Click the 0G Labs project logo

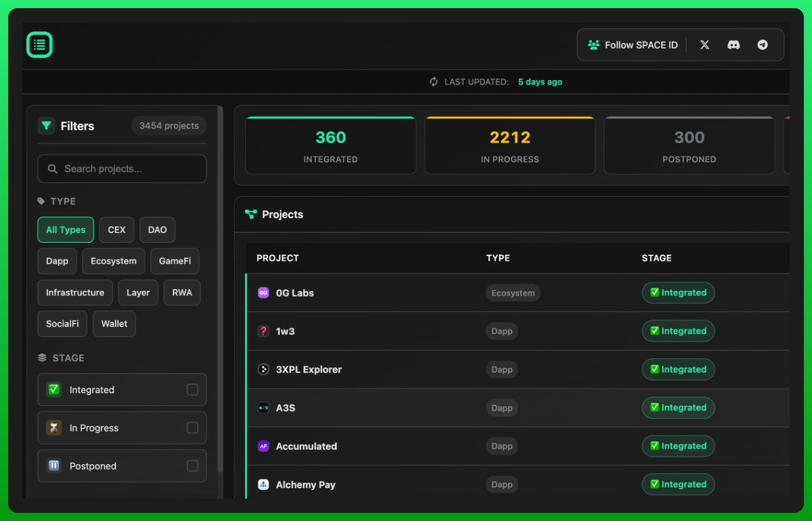263,293
